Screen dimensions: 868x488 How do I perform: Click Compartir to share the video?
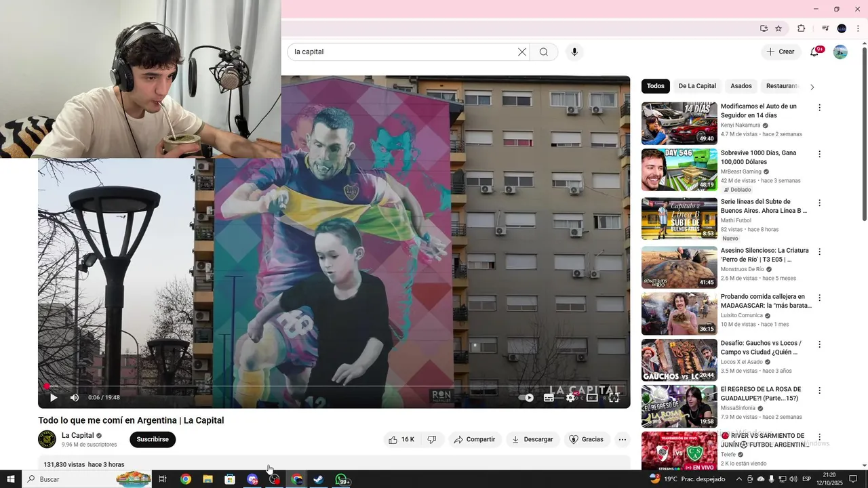475,440
